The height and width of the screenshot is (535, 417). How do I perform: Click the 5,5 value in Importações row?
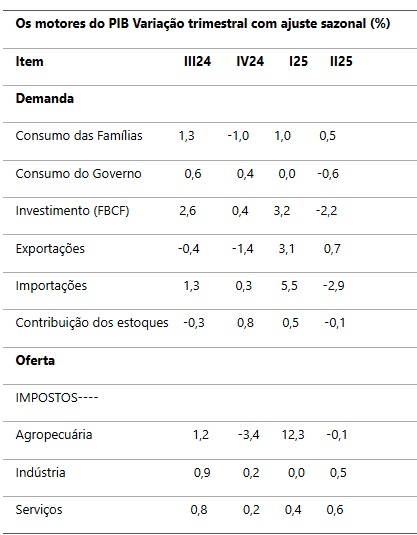[289, 286]
